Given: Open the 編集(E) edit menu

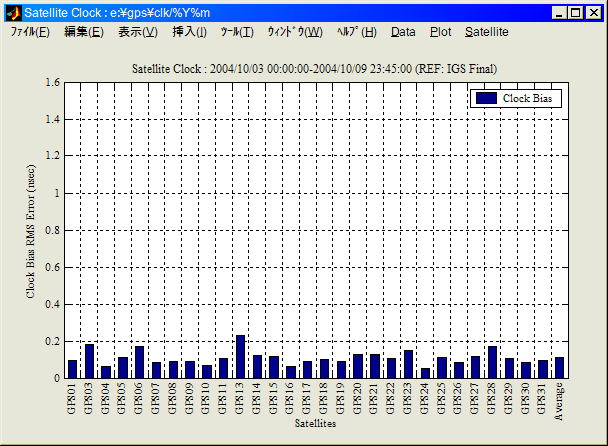Looking at the screenshot, I should [83, 32].
